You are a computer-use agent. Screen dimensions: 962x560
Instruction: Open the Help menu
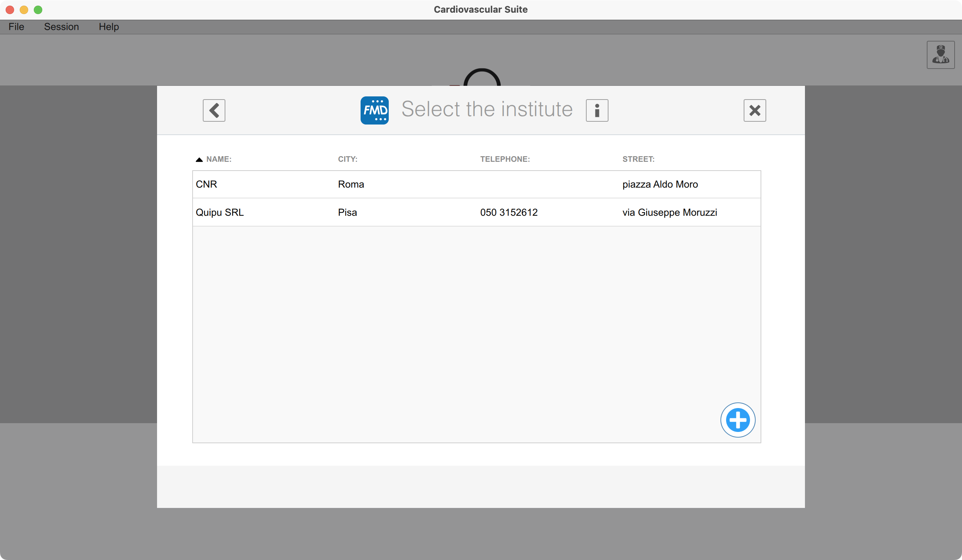tap(109, 27)
